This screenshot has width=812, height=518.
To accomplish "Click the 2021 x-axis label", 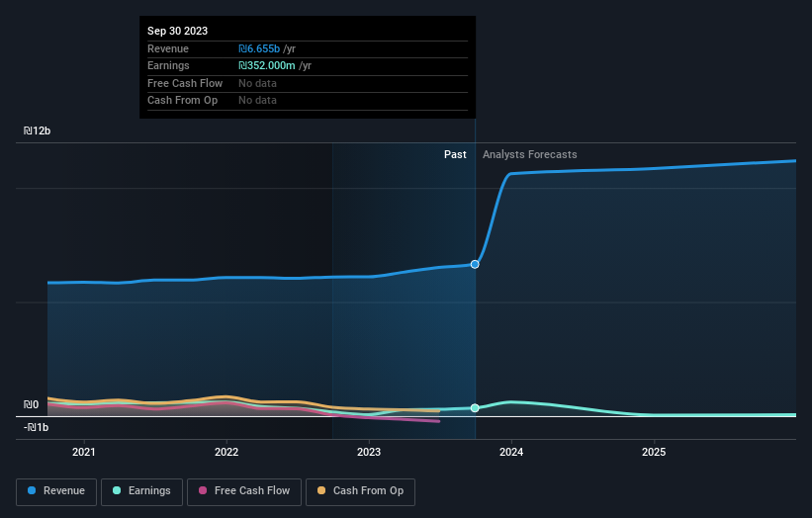I will pos(84,453).
